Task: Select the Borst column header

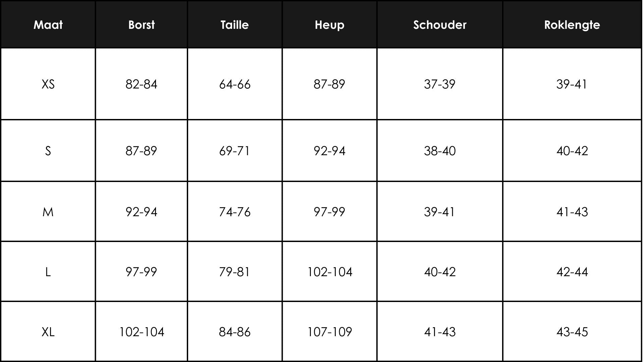Action: tap(142, 25)
